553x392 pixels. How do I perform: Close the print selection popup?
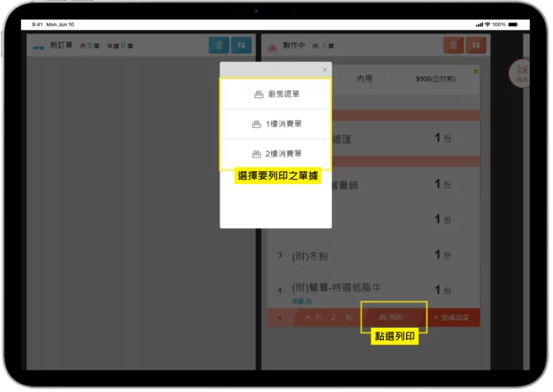click(x=325, y=70)
